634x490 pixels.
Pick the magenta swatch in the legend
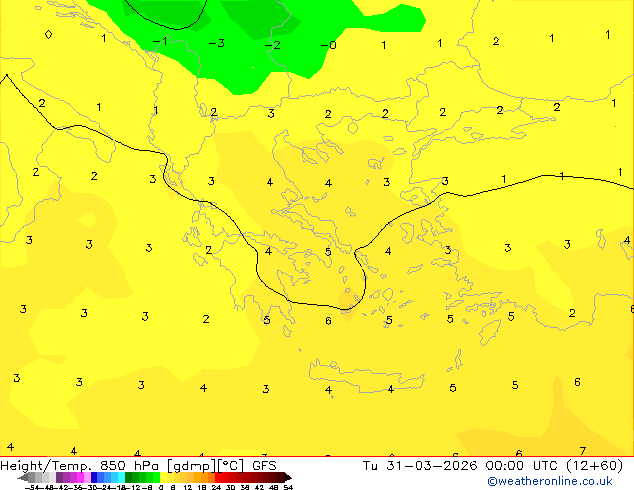80,477
